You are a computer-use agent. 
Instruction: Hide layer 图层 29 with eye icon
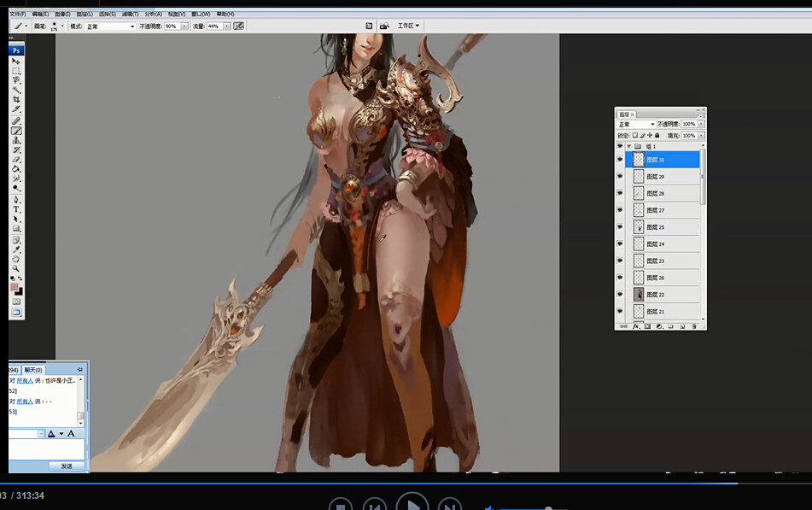(621, 177)
